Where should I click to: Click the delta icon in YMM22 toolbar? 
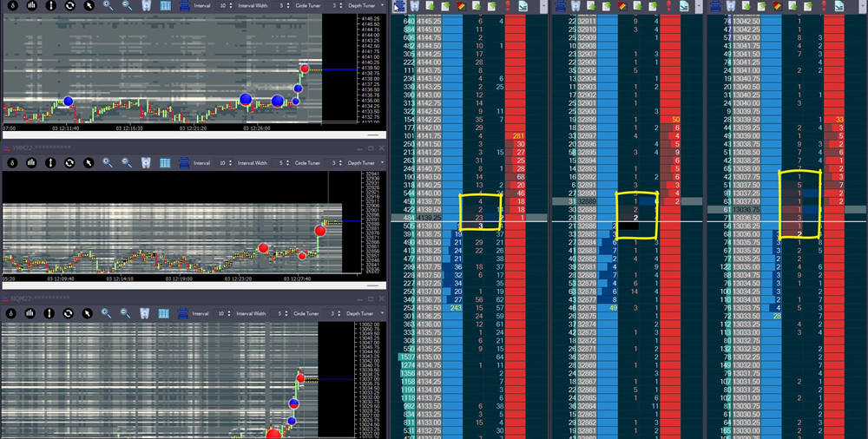pos(12,163)
